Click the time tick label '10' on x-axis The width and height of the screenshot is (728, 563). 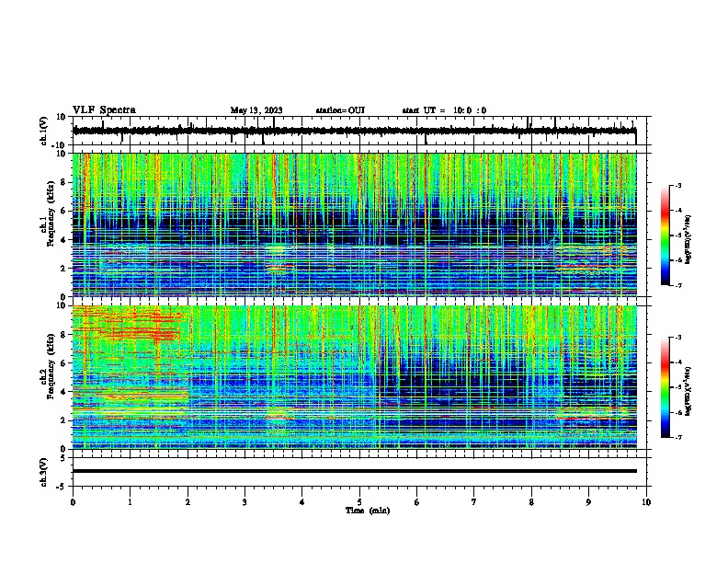646,502
